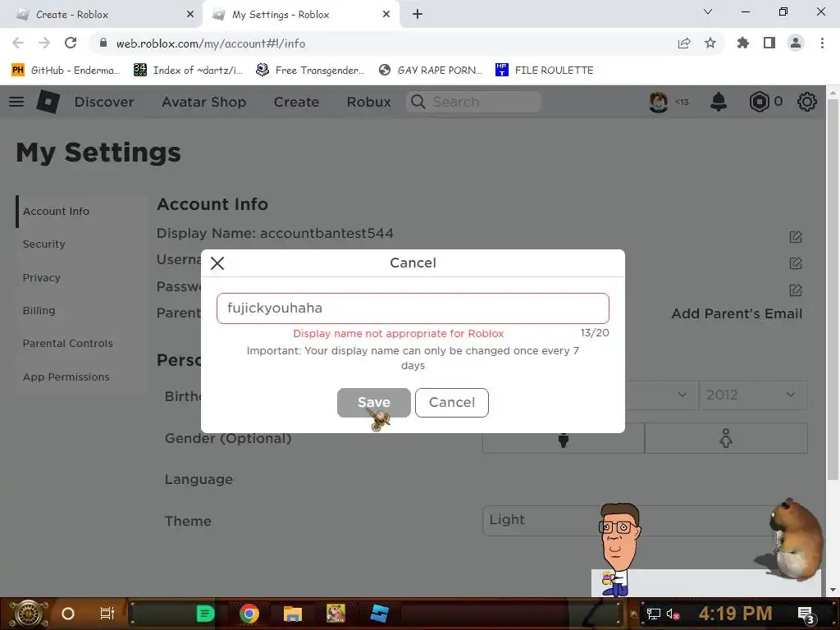Screen dimensions: 840x630
Task: Click the search magnifier icon
Action: click(x=418, y=102)
